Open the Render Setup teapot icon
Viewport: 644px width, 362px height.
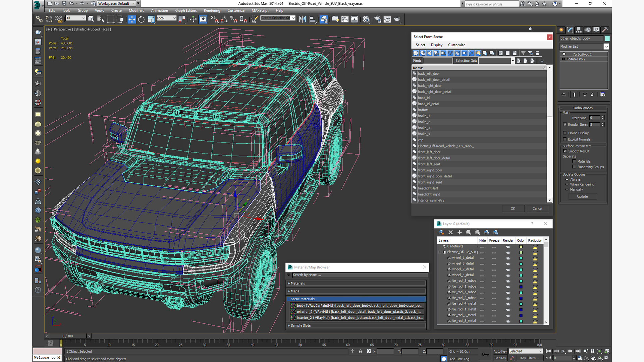click(378, 19)
